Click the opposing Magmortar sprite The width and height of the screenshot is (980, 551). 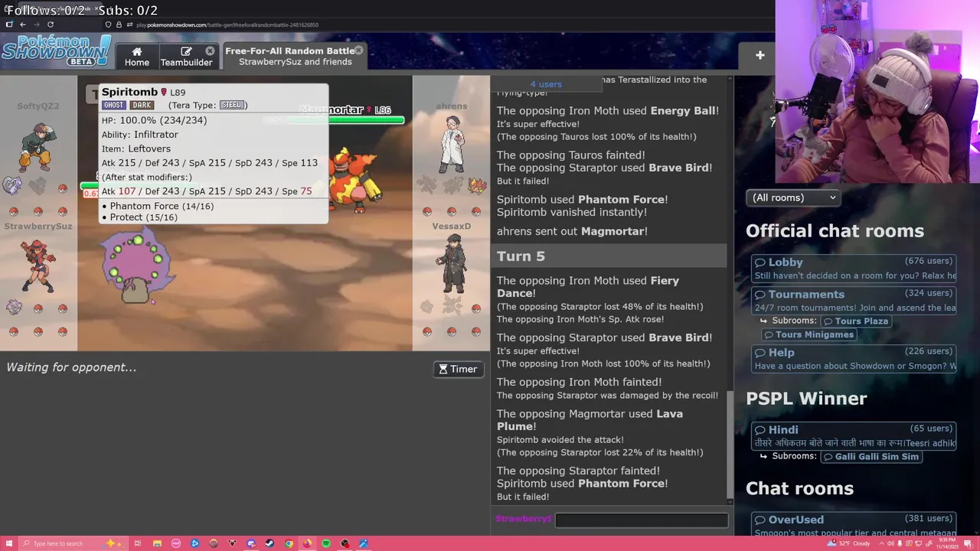point(353,180)
